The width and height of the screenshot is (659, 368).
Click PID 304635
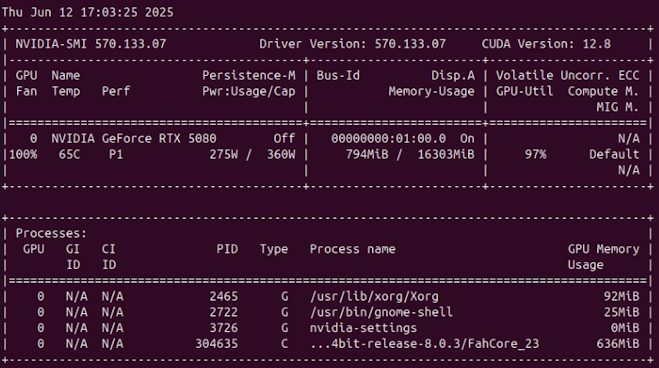pos(216,344)
